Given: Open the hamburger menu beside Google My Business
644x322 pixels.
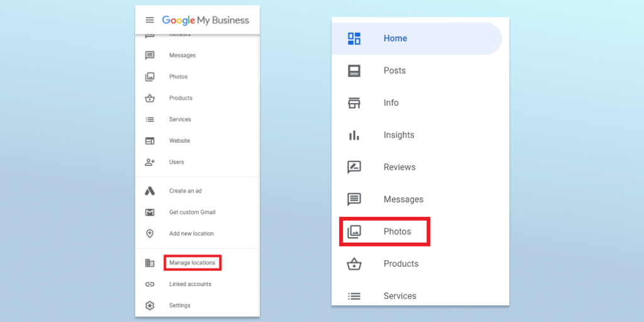Looking at the screenshot, I should pos(150,20).
